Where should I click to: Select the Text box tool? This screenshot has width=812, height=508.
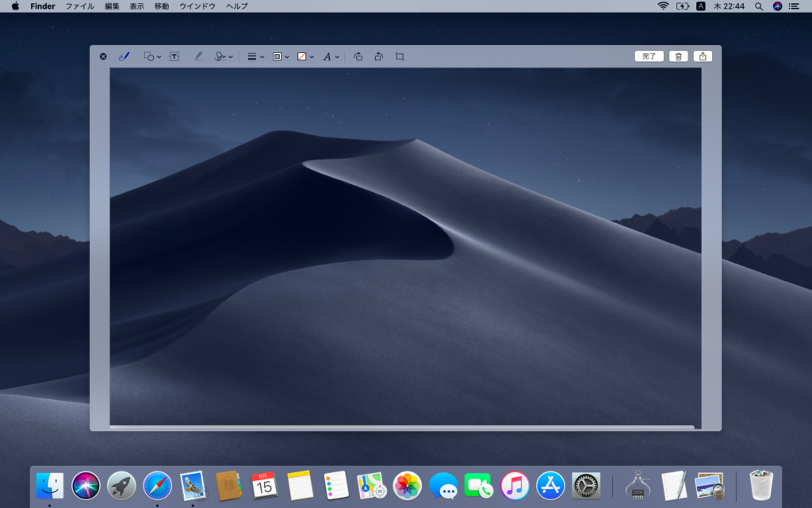(174, 56)
